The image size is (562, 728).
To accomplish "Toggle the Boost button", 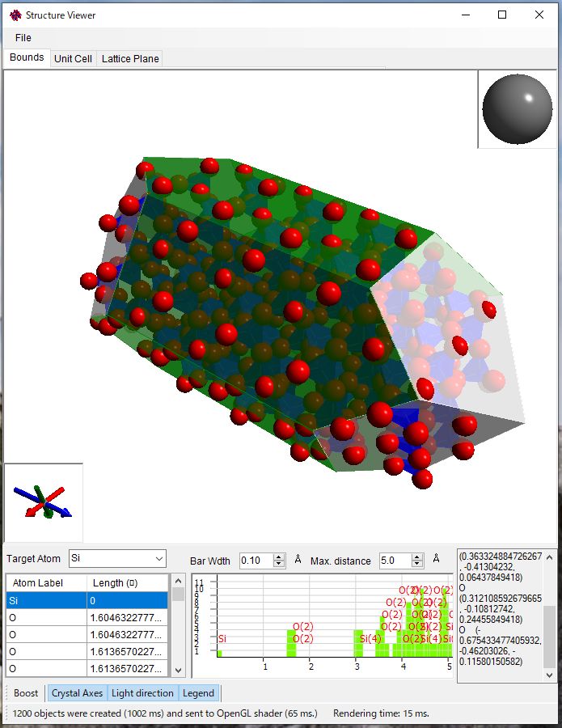I will click(x=26, y=693).
